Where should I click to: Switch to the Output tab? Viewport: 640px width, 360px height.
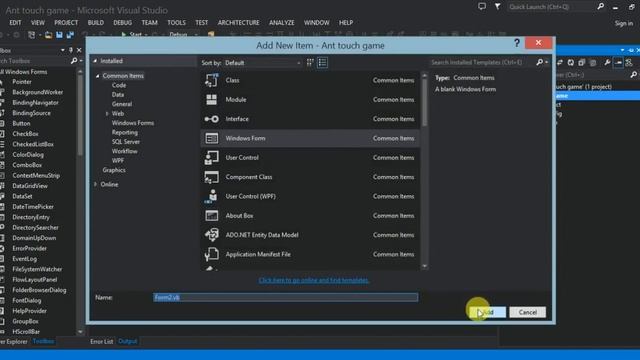[x=128, y=341]
